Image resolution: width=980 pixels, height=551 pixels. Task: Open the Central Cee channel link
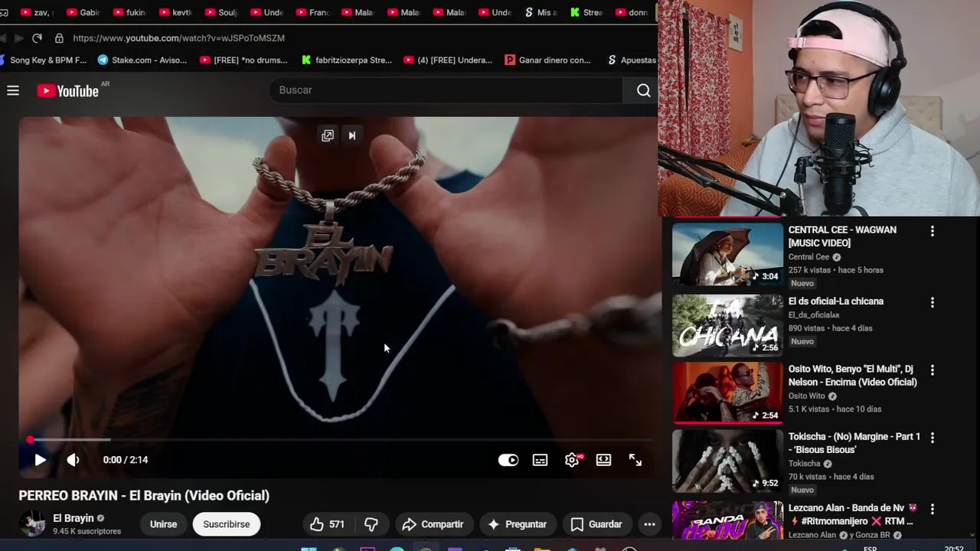[x=808, y=257]
